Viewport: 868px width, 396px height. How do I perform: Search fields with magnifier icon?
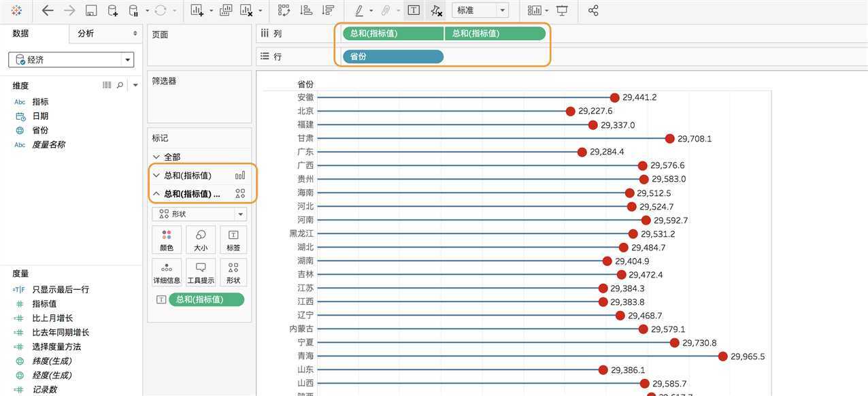click(120, 85)
